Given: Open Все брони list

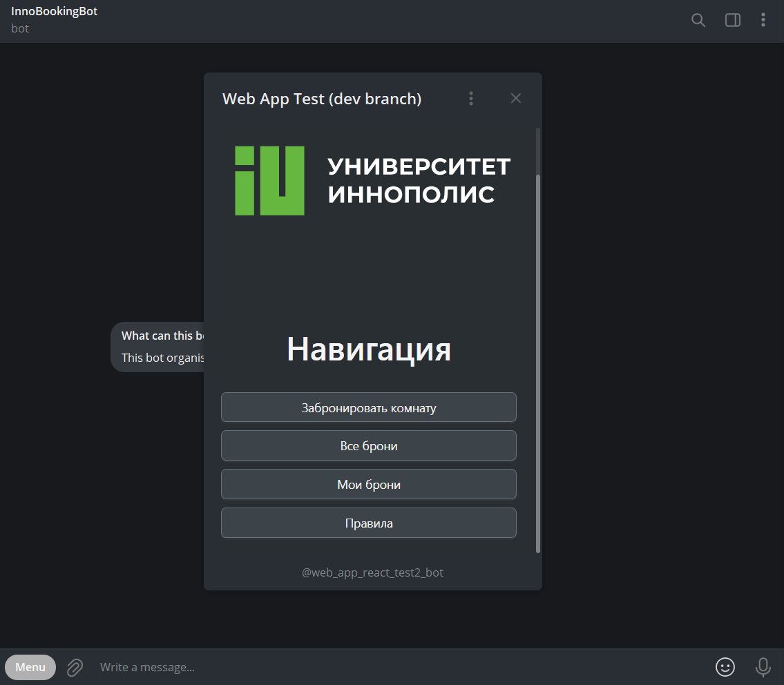Looking at the screenshot, I should (x=368, y=445).
